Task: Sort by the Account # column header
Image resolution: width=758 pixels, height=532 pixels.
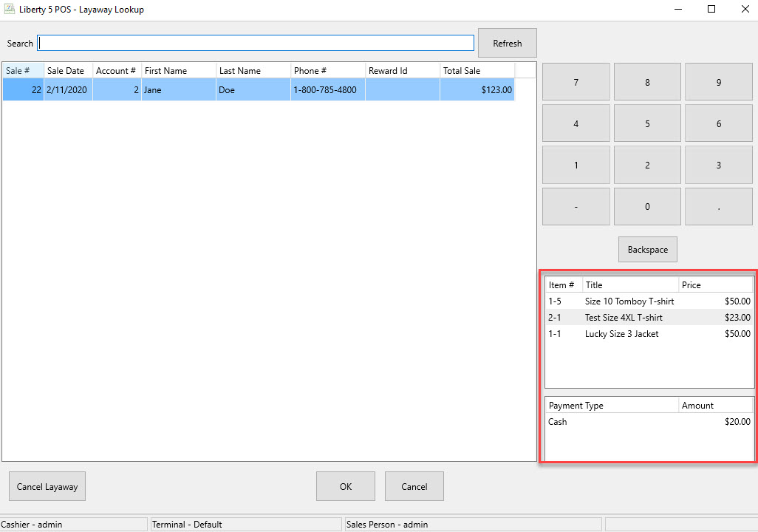Action: point(117,71)
